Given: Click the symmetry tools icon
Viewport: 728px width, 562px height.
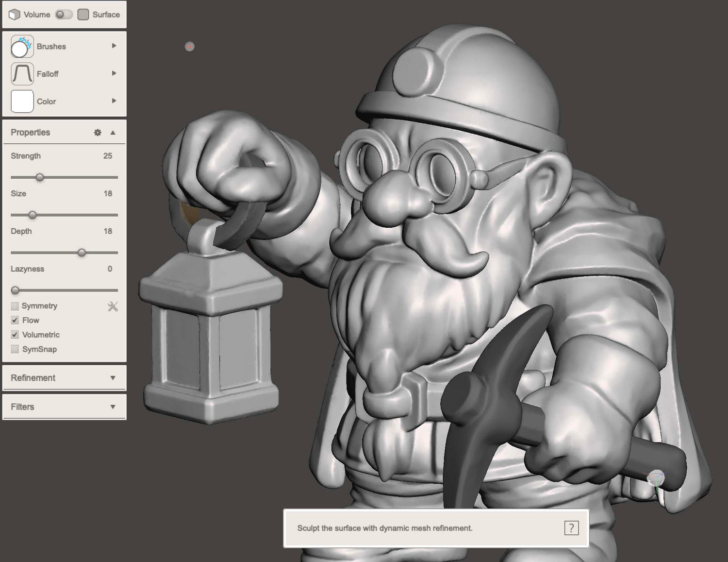Looking at the screenshot, I should click(x=113, y=307).
